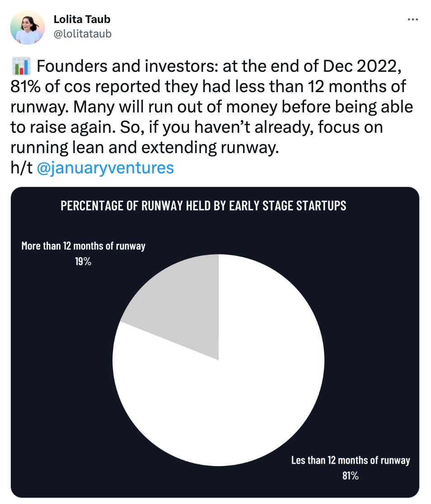Click the bar chart emoji in tweet
The height and width of the screenshot is (504, 431).
21,66
